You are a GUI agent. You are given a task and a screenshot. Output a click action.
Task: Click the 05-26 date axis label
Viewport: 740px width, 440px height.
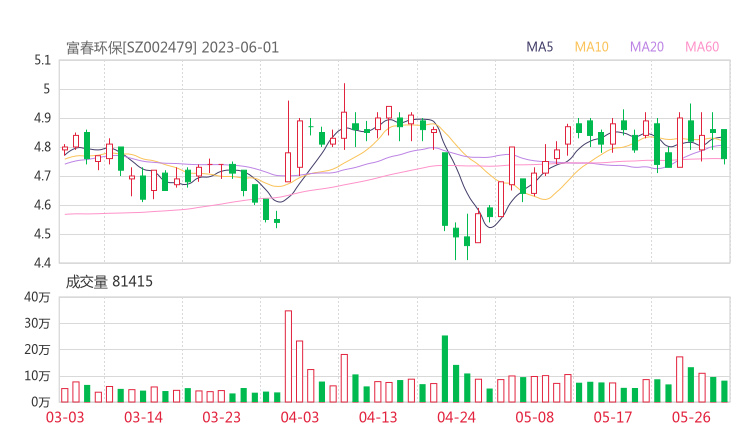(691, 417)
